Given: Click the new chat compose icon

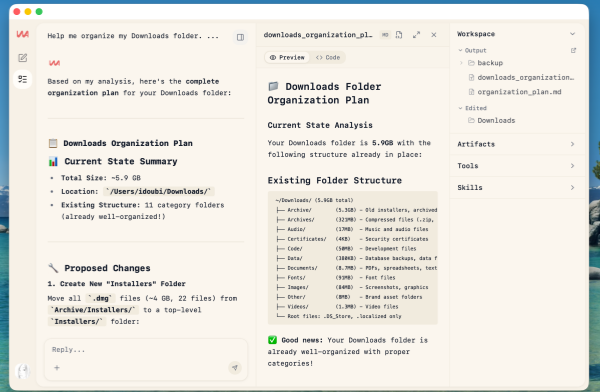Looking at the screenshot, I should point(23,58).
